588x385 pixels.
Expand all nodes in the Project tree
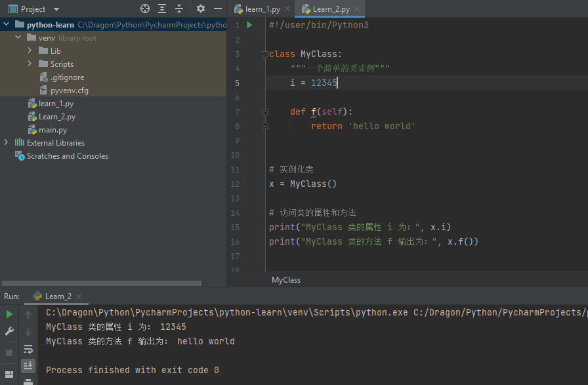pos(161,9)
